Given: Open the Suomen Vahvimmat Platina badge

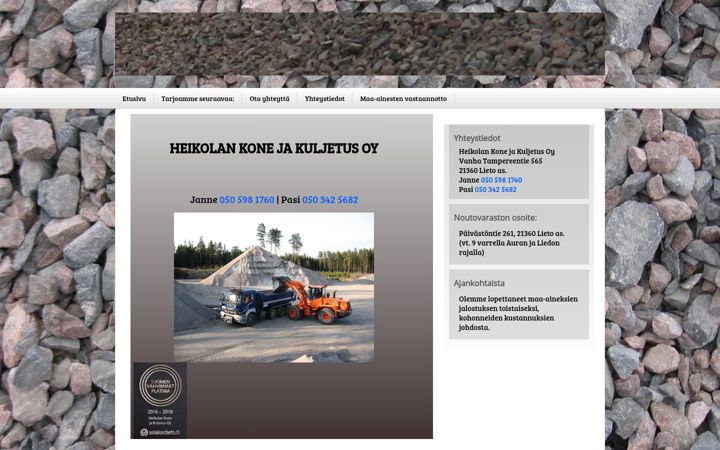Looking at the screenshot, I should [160, 400].
